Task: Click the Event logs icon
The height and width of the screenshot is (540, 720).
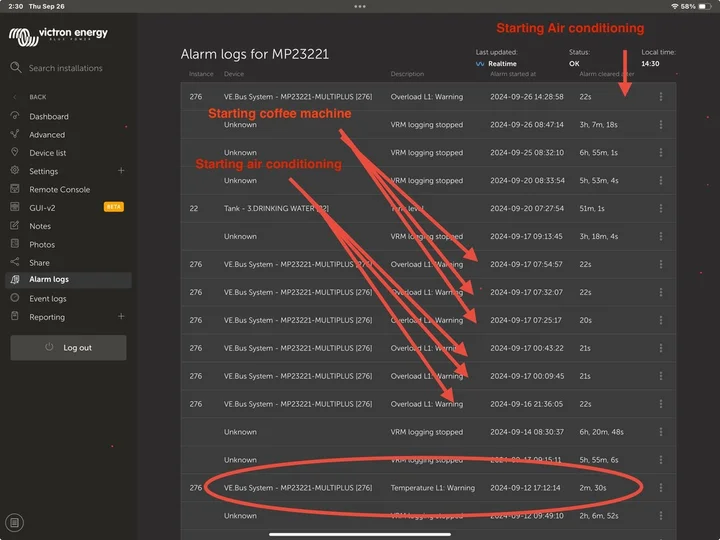Action: (x=15, y=298)
